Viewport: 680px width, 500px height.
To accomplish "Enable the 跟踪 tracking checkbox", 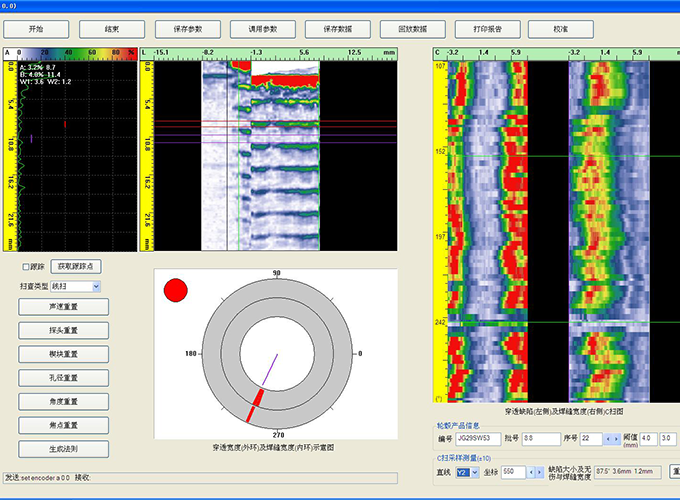I will 26,268.
